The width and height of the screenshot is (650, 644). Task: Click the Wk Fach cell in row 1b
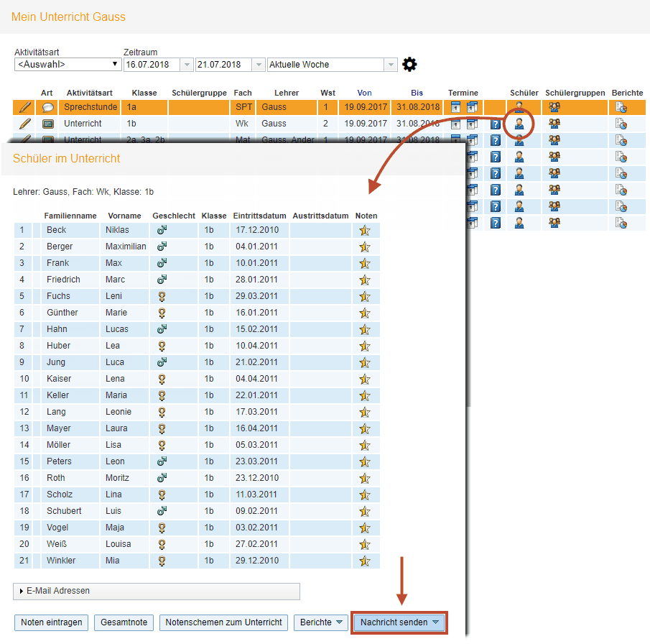point(242,124)
